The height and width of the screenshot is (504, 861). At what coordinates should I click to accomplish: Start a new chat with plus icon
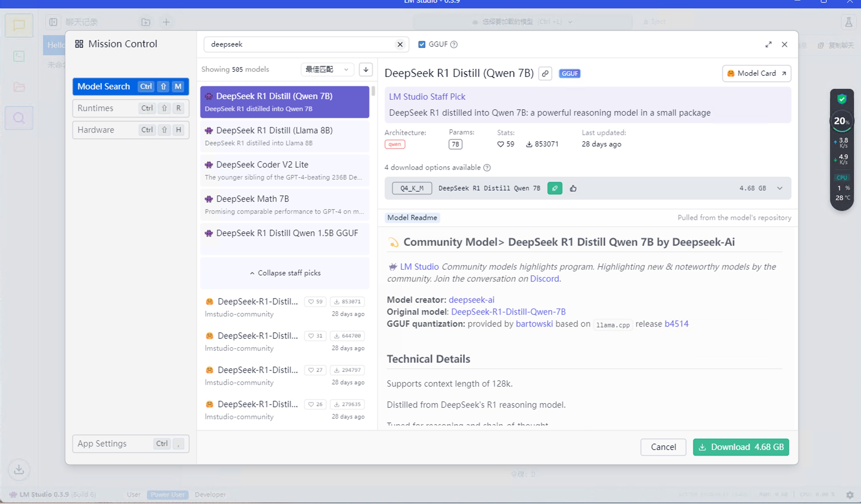[x=166, y=22]
